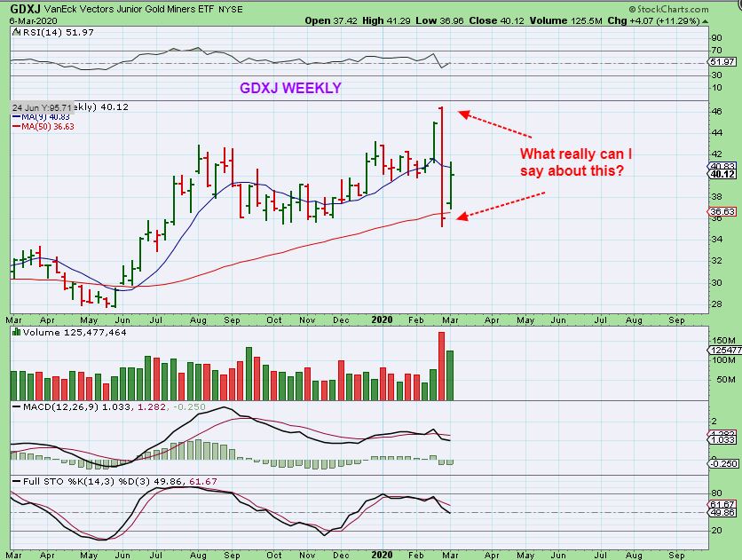Click the 46 price axis tick
The height and width of the screenshot is (560, 742).
pos(716,112)
